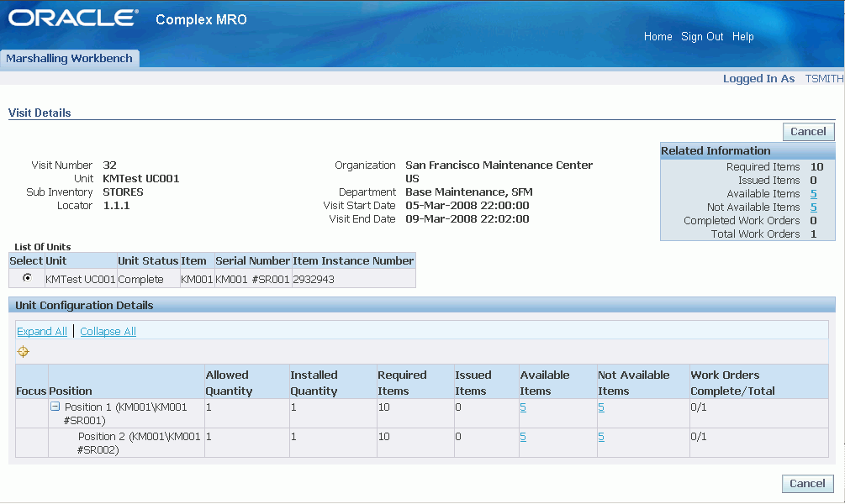Select Position 2 (KM001\KM001 #SR002) row text
This screenshot has width=845, height=504.
pos(139,443)
